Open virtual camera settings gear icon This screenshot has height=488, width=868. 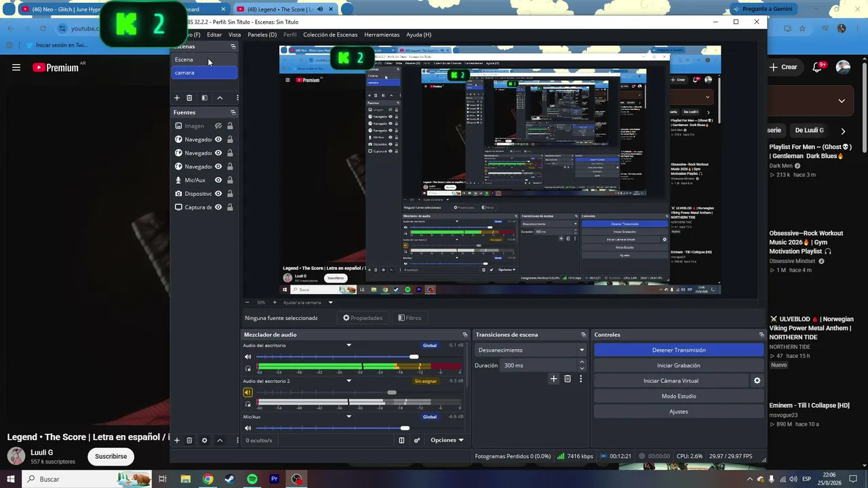coord(757,381)
